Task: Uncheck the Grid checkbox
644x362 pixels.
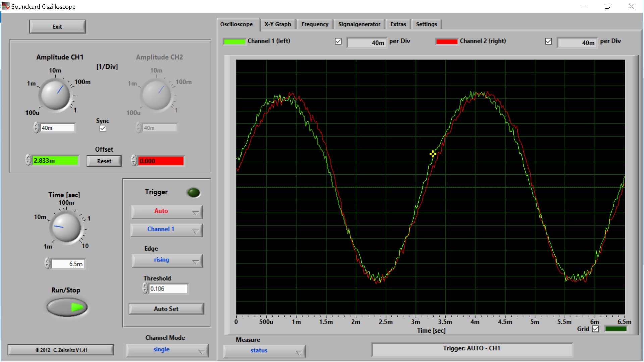Action: [x=595, y=329]
